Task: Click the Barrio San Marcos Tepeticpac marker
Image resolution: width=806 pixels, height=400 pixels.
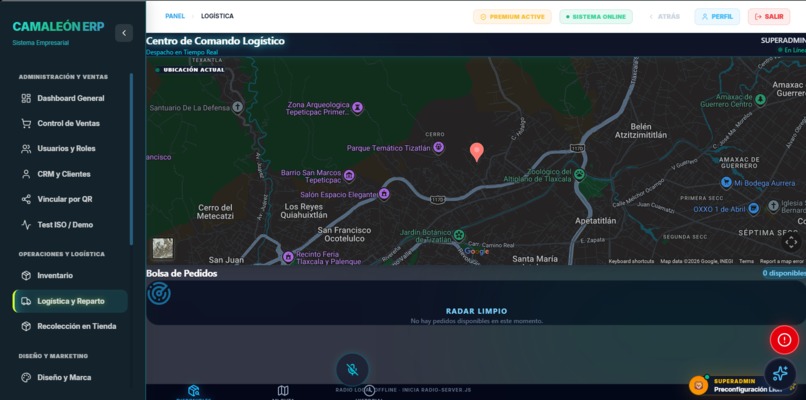Action: pyautogui.click(x=349, y=176)
